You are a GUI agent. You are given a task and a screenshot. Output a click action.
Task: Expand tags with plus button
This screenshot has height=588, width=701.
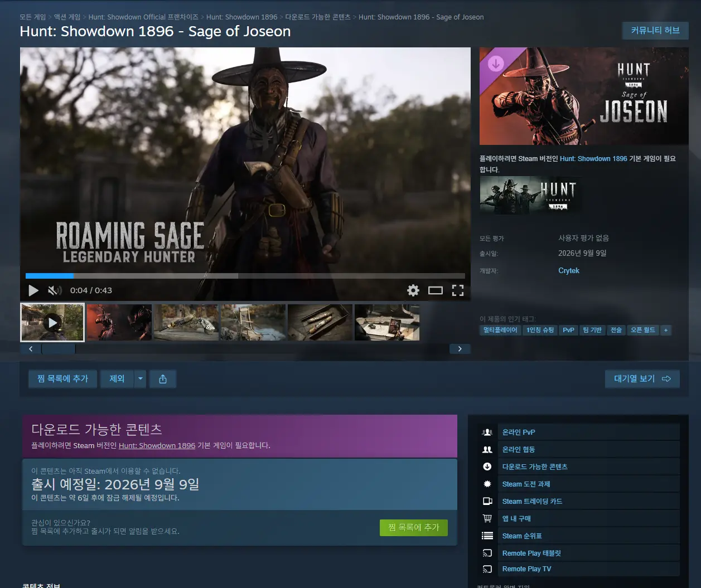[665, 330]
